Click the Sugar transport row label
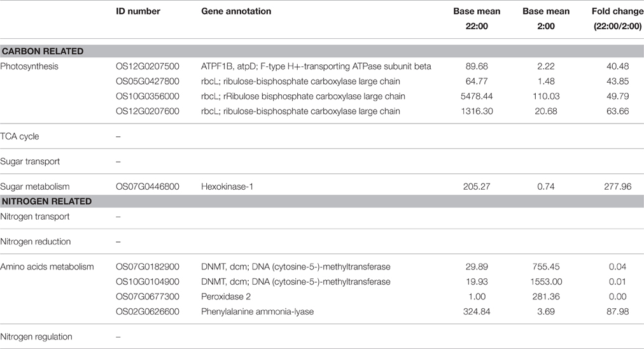Viewport: 644px width, 349px height. click(x=30, y=162)
